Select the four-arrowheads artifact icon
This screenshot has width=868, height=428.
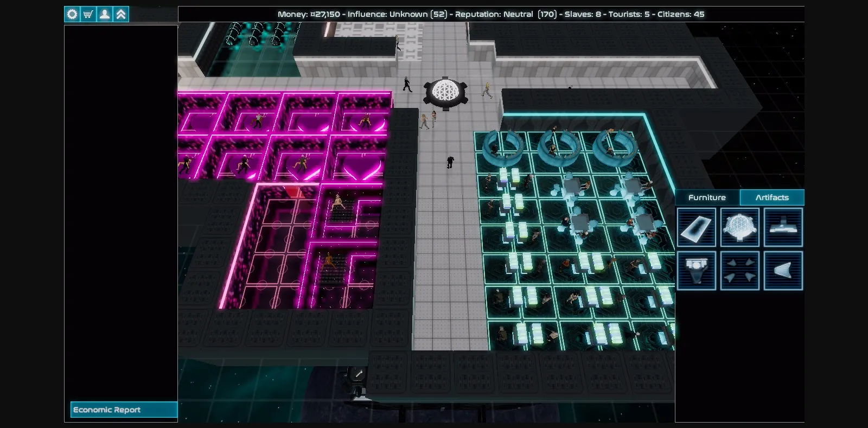(x=739, y=270)
